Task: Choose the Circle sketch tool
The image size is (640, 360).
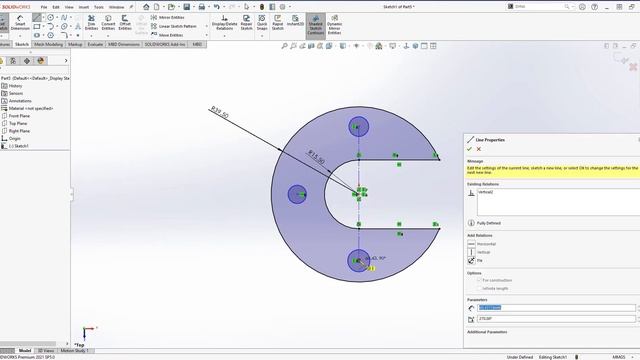Action: [51, 18]
